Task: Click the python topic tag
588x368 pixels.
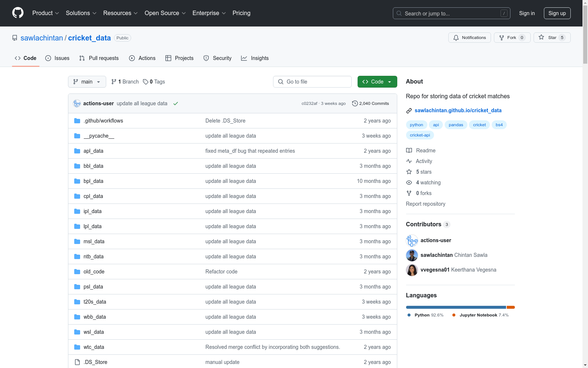Action: 416,125
